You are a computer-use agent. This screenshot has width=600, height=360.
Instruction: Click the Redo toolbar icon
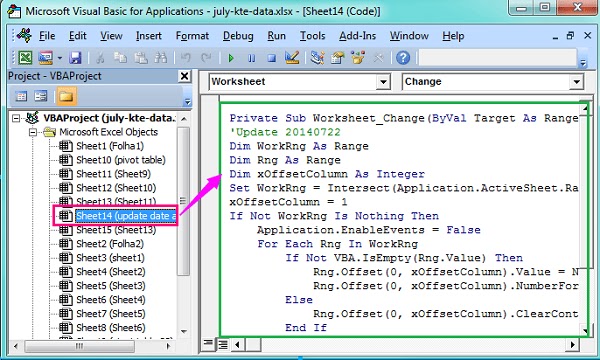(206, 58)
